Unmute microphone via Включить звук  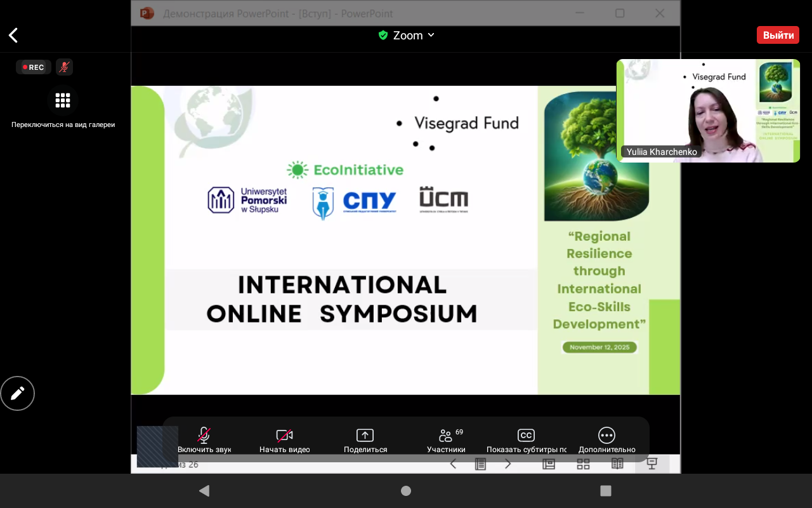coord(204,436)
